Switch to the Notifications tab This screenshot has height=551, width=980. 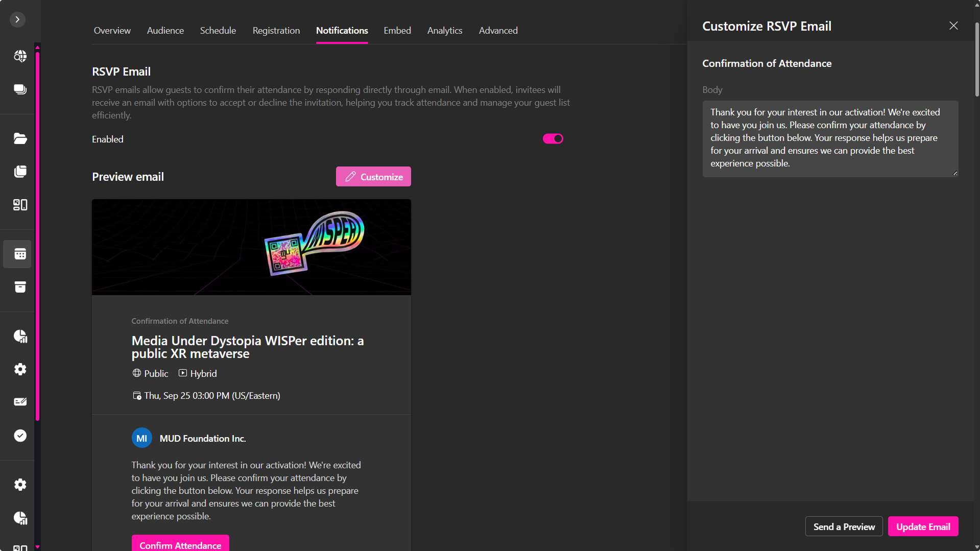tap(342, 31)
